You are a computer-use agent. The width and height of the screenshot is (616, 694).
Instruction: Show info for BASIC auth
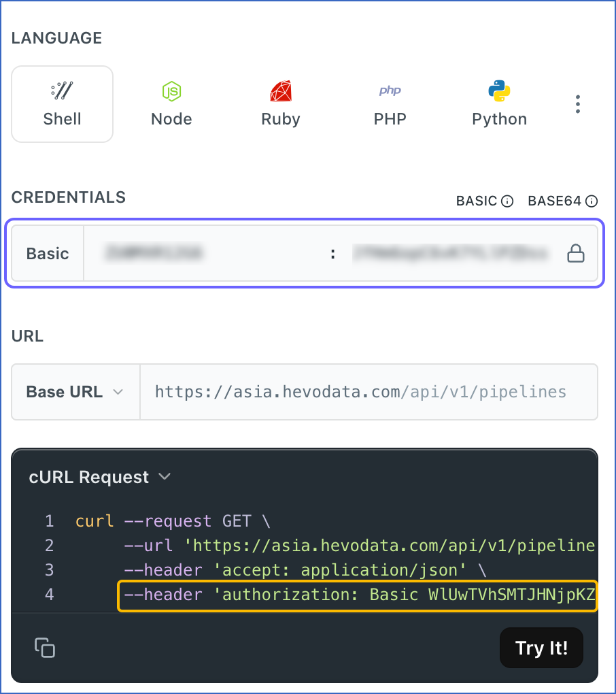pyautogui.click(x=507, y=201)
